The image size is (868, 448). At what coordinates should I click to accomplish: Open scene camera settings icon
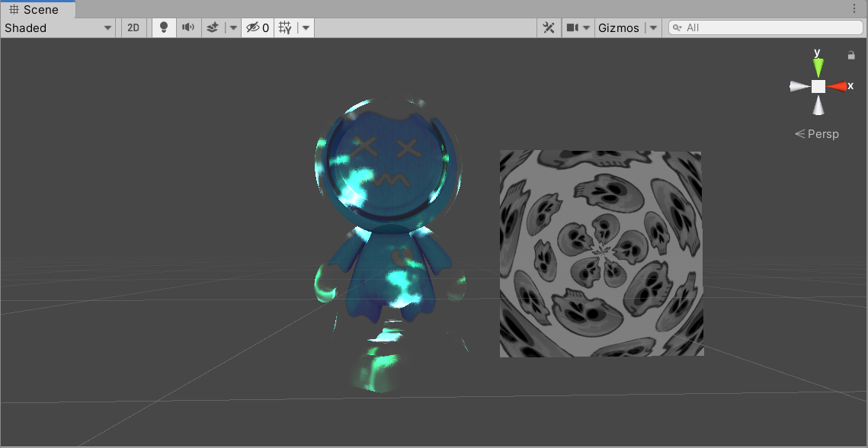pyautogui.click(x=572, y=27)
